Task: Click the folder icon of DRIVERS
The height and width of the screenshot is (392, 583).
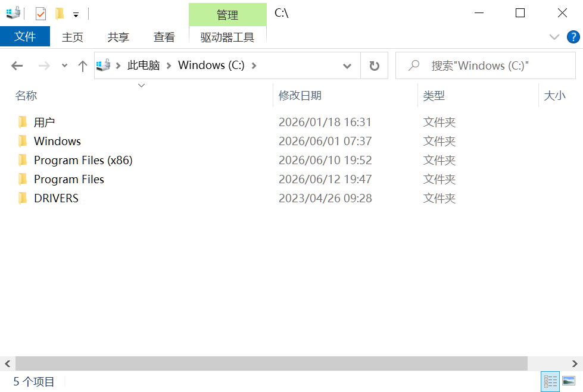Action: point(23,197)
